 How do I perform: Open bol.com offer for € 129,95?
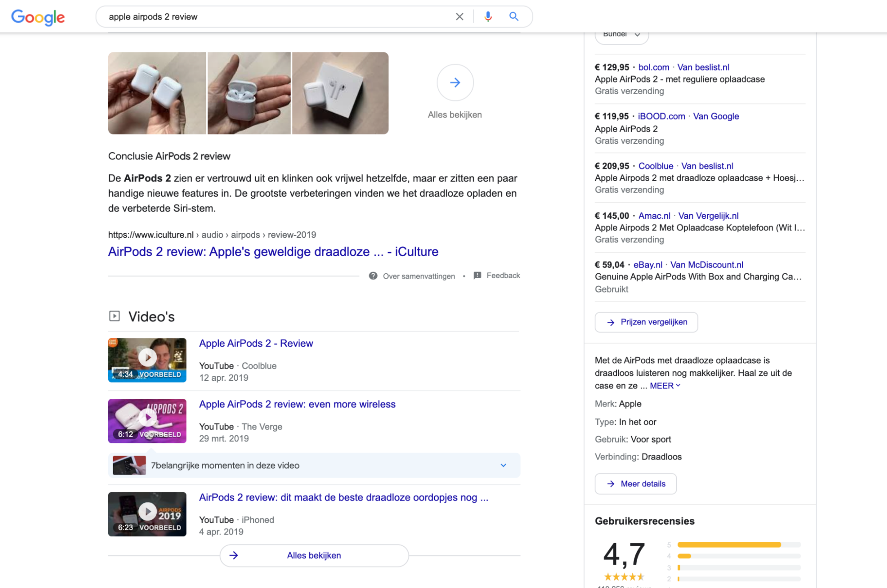(x=654, y=67)
